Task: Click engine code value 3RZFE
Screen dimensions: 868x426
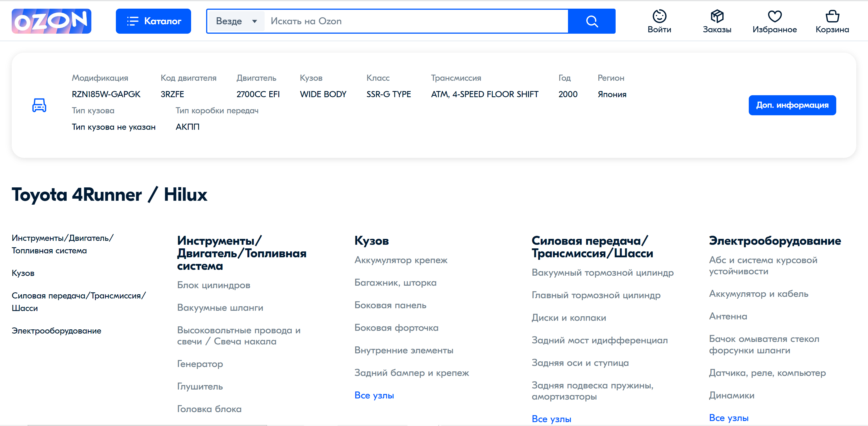Action: (172, 94)
